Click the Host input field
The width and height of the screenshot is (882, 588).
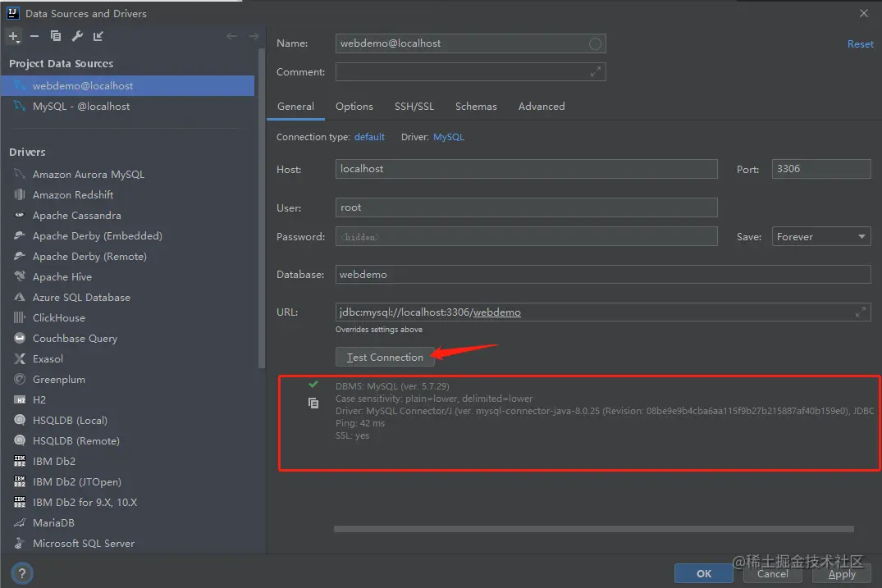526,169
